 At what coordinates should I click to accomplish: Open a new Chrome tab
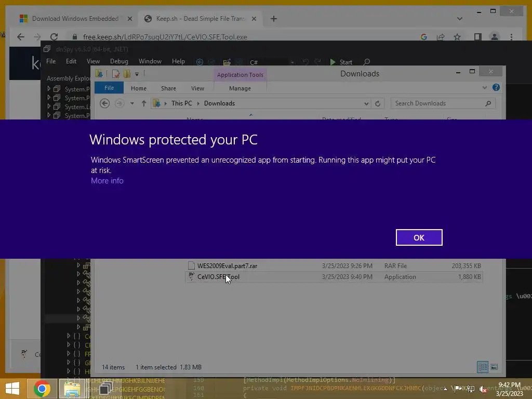tap(274, 19)
